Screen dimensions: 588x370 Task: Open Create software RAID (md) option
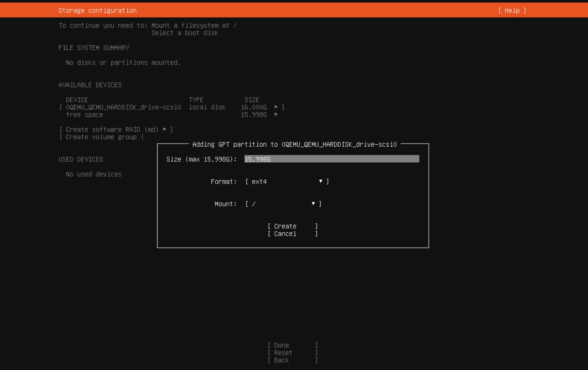[112, 130]
